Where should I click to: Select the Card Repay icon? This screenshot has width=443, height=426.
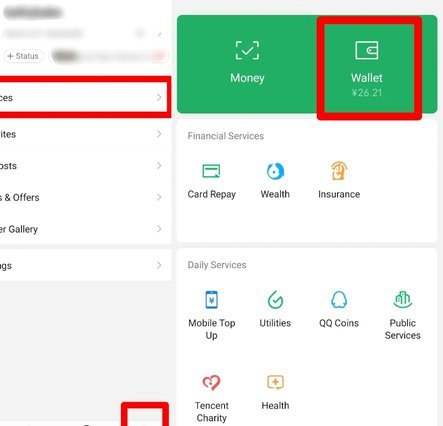click(x=211, y=171)
